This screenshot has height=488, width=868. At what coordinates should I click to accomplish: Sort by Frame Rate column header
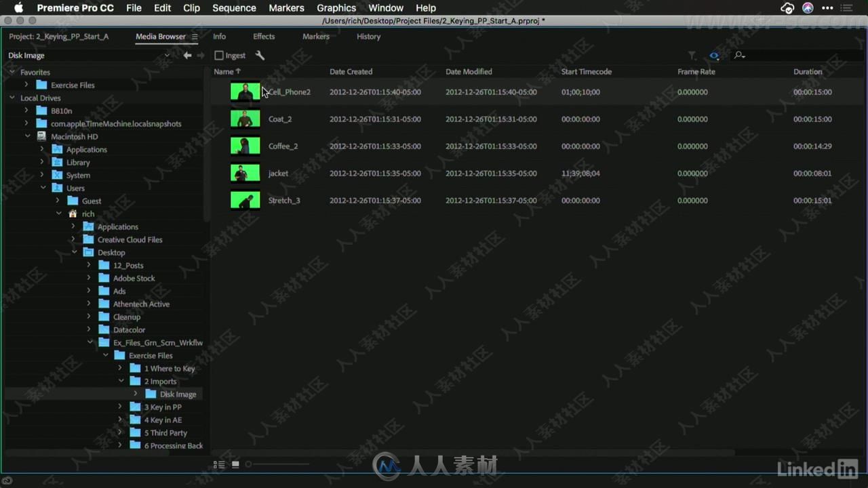[x=696, y=71]
